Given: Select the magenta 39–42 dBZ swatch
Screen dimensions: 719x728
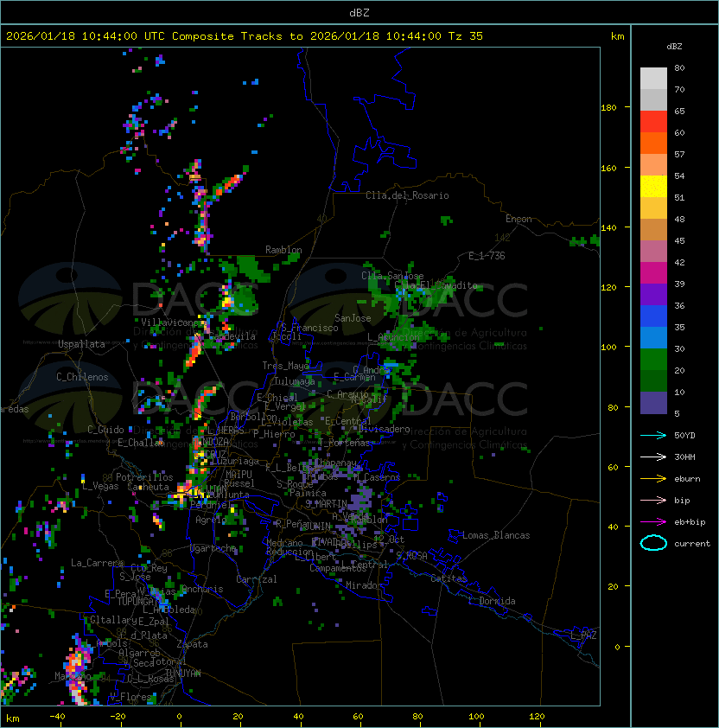Looking at the screenshot, I should click(653, 273).
